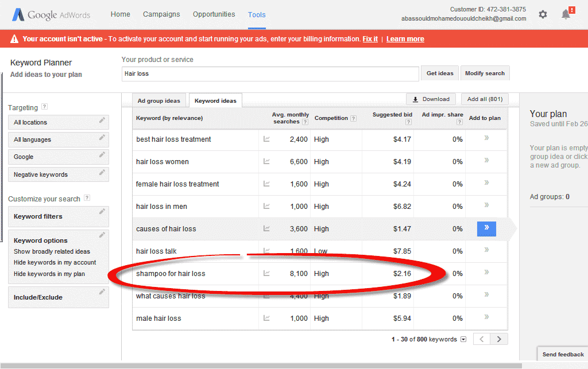Add hair loss talk to plan

486,250
